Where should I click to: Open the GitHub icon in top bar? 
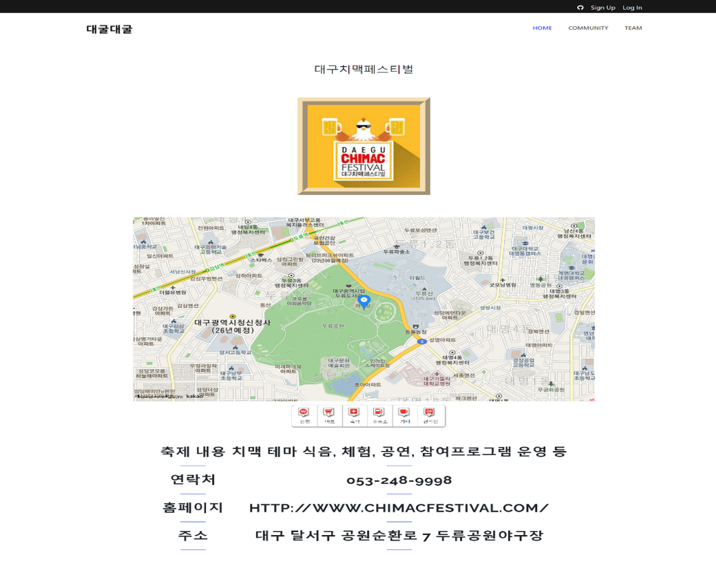580,8
